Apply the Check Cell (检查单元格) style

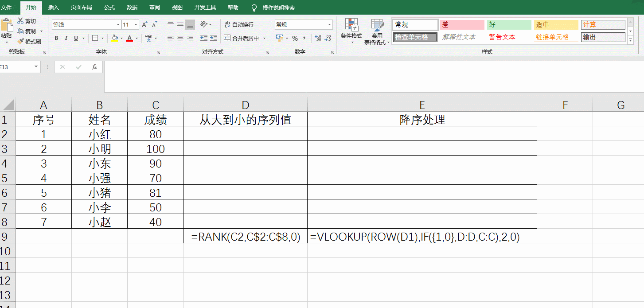[x=415, y=37]
